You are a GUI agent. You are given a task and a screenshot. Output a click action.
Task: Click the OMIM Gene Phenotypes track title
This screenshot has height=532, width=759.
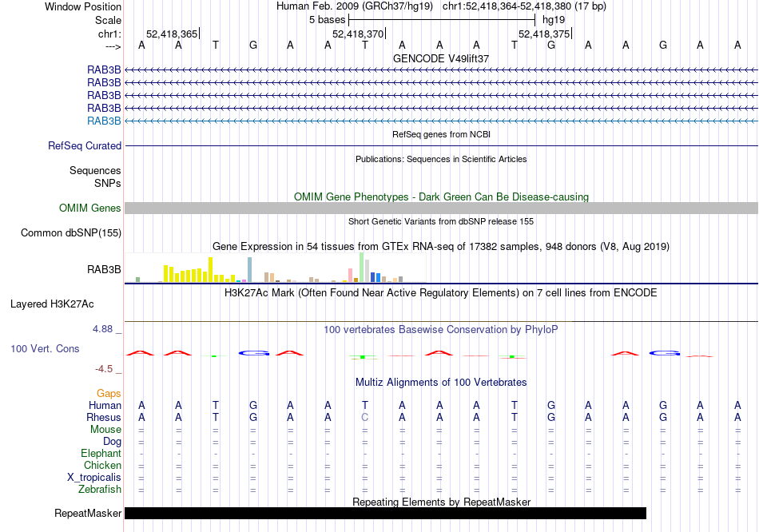pos(441,197)
